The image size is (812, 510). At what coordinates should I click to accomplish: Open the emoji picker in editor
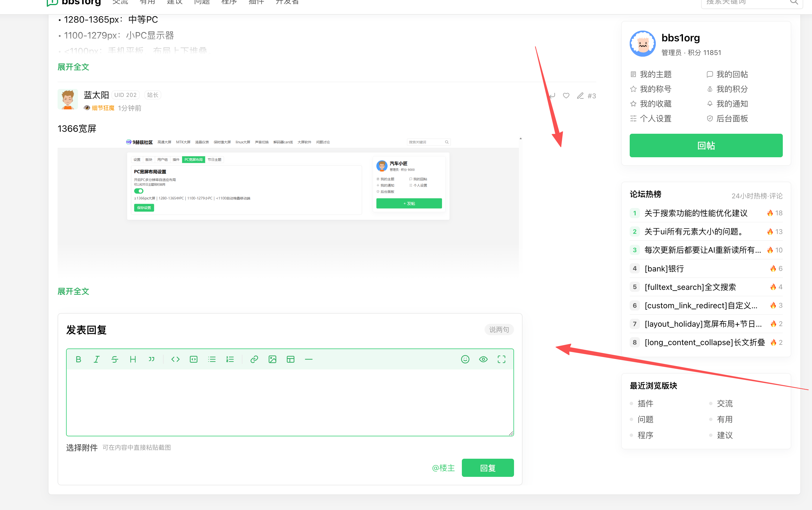[465, 359]
